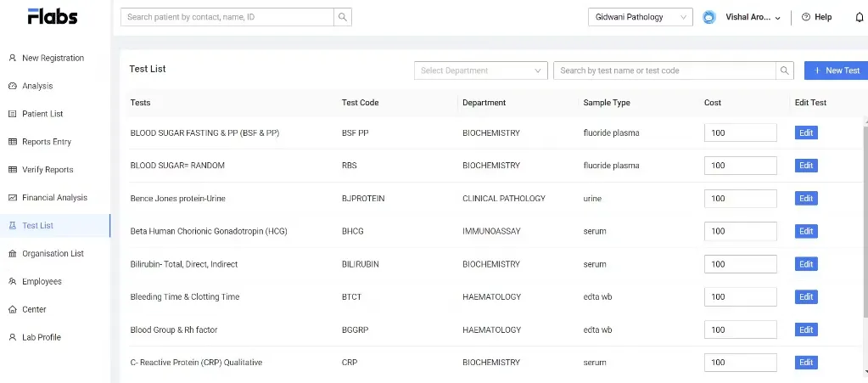Click the Sample Type column header
This screenshot has width=868, height=383.
pos(606,103)
